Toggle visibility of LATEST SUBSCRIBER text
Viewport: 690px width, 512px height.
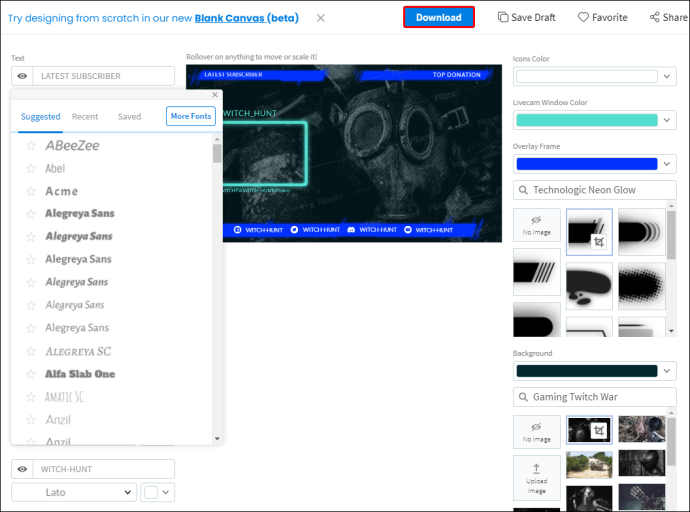[22, 76]
